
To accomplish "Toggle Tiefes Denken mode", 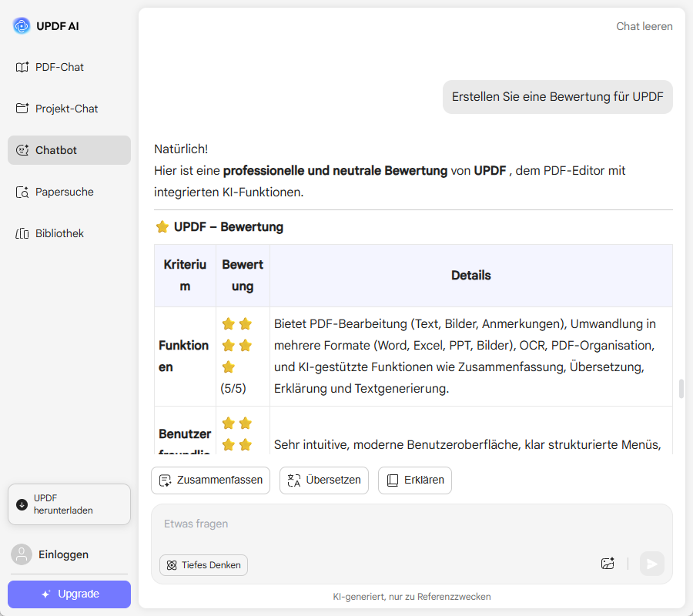I will point(204,565).
